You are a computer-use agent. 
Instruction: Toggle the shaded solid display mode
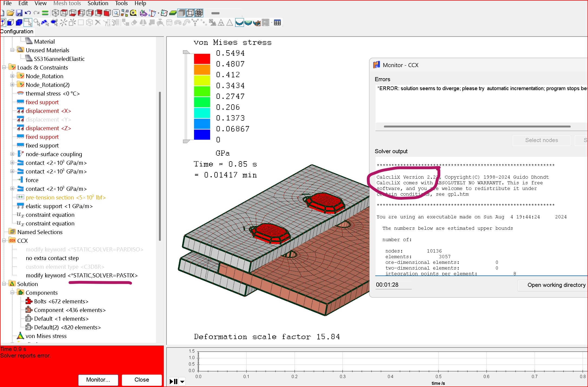(x=182, y=13)
